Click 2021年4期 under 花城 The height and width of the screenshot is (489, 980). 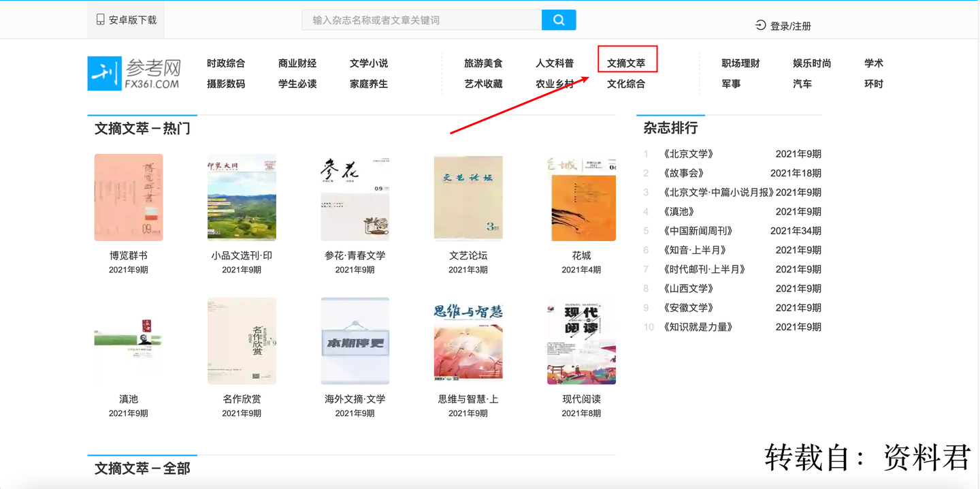(x=581, y=270)
